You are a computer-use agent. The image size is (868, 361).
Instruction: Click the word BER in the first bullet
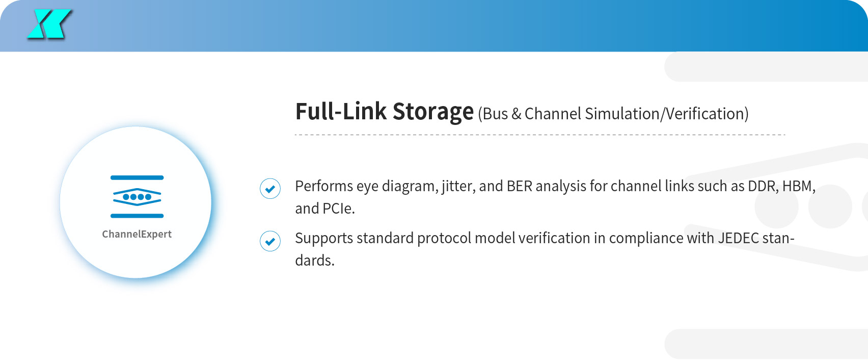(519, 186)
